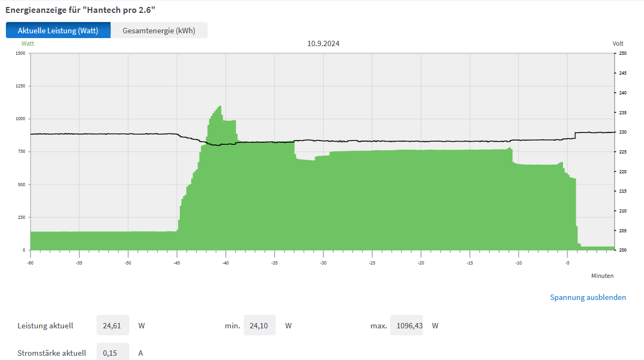The height and width of the screenshot is (360, 644).
Task: Click the chart date 10.9.2024
Action: 323,44
